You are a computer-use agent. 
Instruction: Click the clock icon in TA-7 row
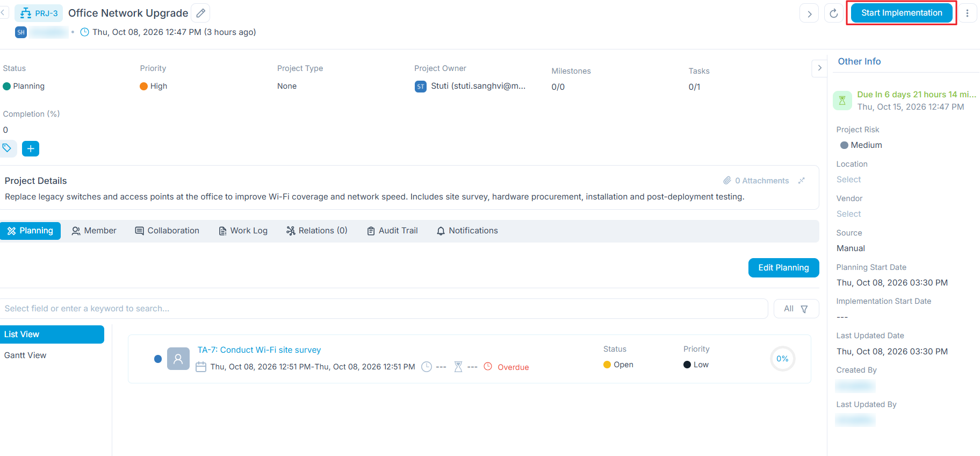click(427, 367)
